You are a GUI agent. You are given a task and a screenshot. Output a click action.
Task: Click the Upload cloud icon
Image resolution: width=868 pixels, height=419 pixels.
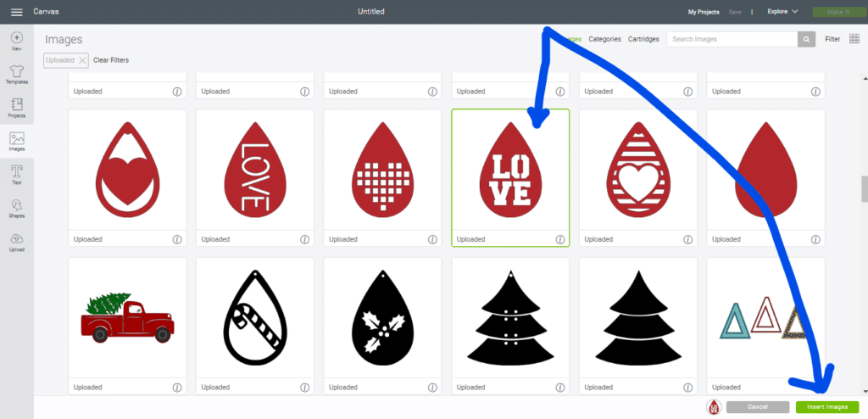click(x=16, y=240)
